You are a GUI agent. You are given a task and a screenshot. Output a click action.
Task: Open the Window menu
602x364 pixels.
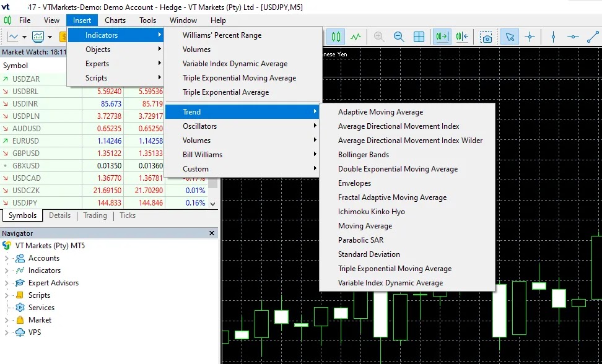(x=183, y=20)
